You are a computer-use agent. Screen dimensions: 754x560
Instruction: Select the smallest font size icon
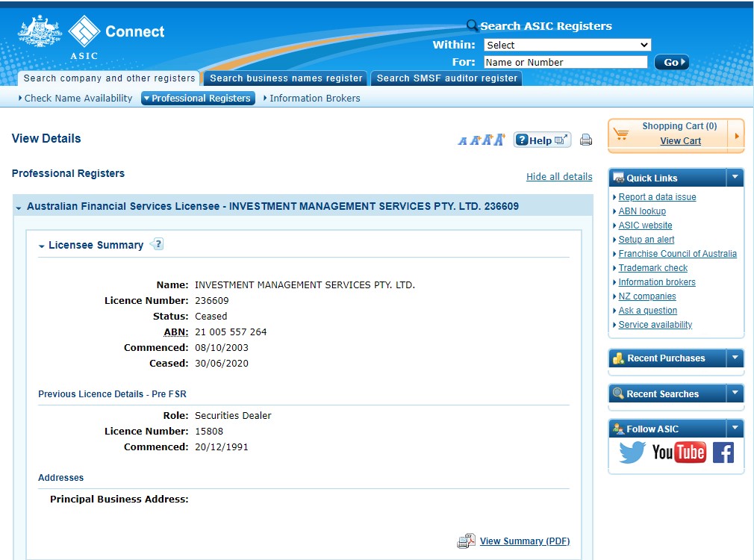pos(463,141)
